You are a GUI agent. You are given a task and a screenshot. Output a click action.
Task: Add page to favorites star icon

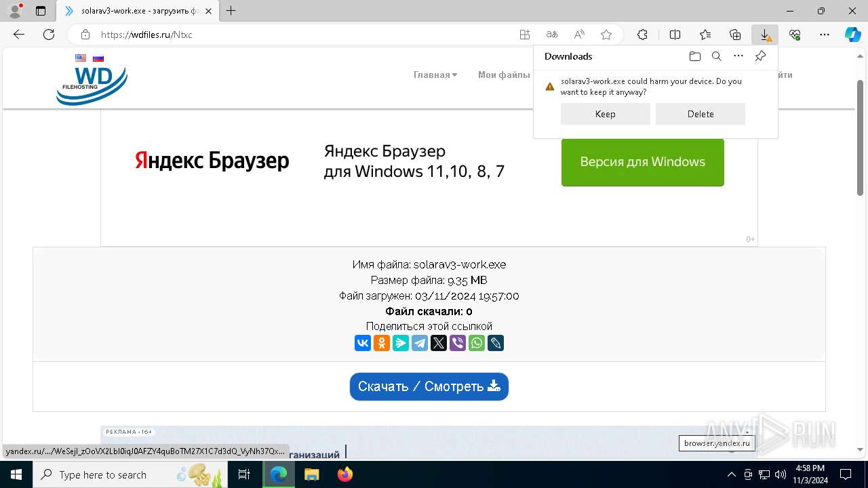click(606, 35)
